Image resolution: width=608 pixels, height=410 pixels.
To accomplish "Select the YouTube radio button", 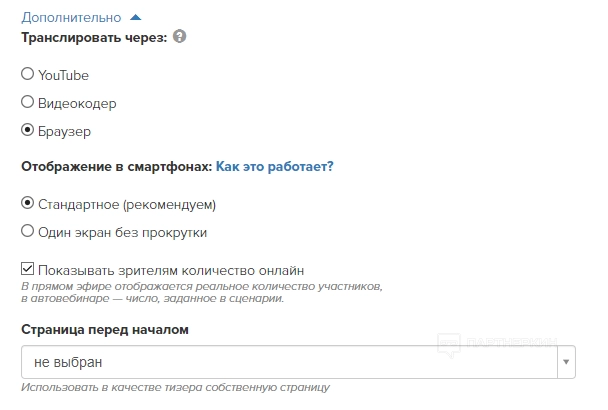I will (x=27, y=74).
